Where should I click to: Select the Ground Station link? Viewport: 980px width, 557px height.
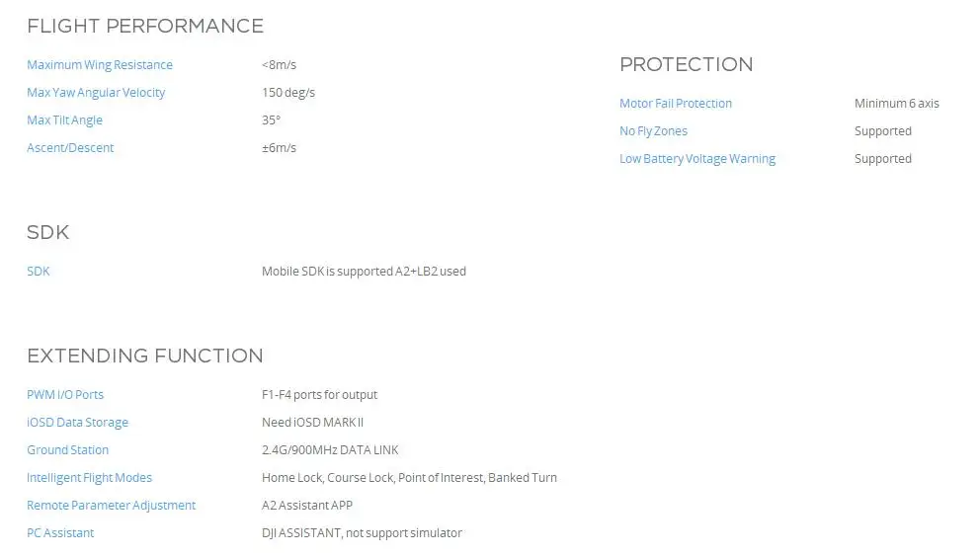click(x=68, y=450)
